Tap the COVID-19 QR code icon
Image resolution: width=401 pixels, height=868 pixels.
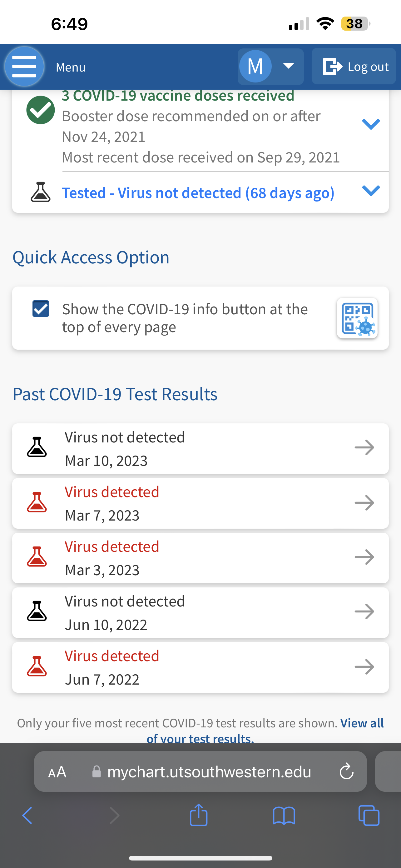(x=357, y=318)
